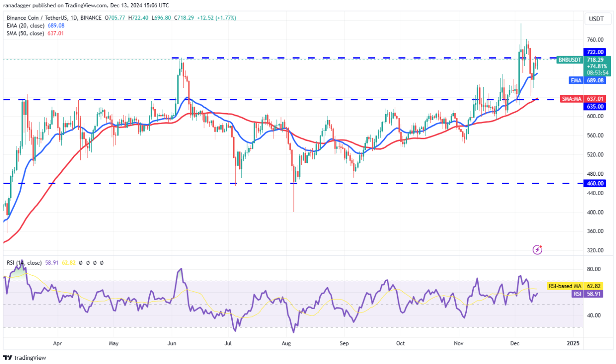Click the EMA label tag on price axis

(577, 81)
